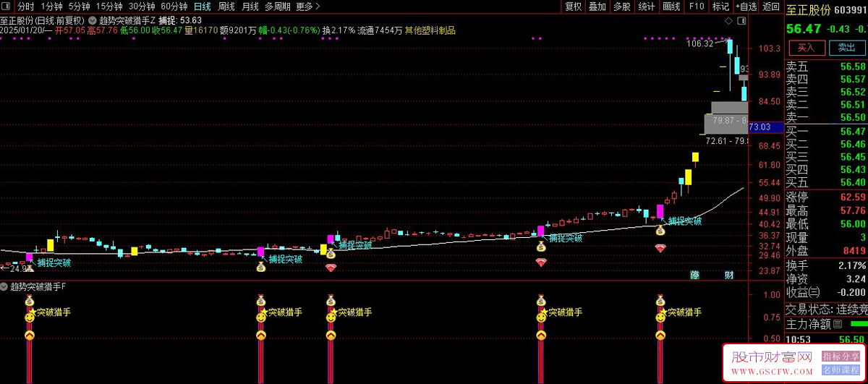Select the 60分钟 period tab

tap(174, 7)
